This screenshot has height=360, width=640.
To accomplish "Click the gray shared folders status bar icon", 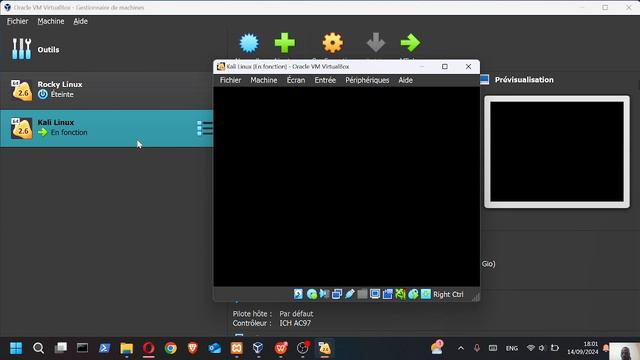I will tap(362, 294).
